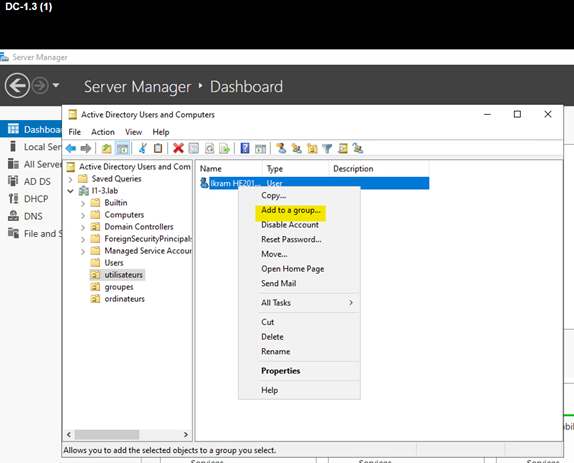Viewport: 574px width, 463px height.
Task: Click the red Delete X toolbar icon
Action: pyautogui.click(x=178, y=148)
